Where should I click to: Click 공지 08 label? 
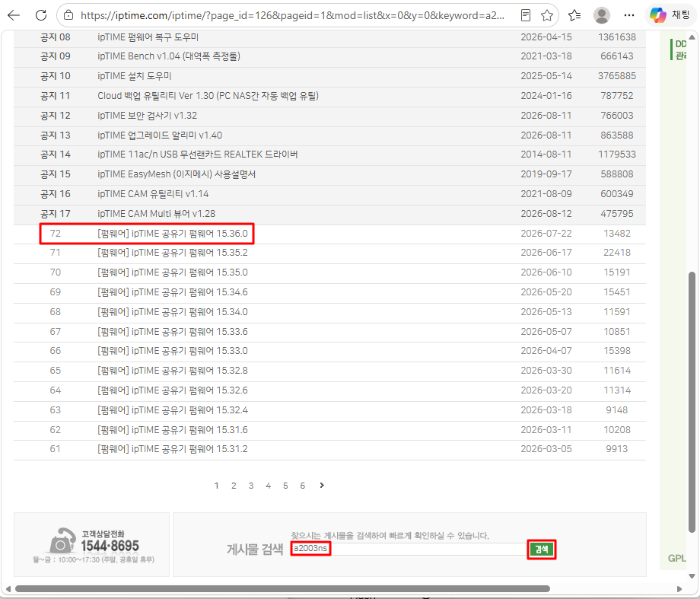56,37
